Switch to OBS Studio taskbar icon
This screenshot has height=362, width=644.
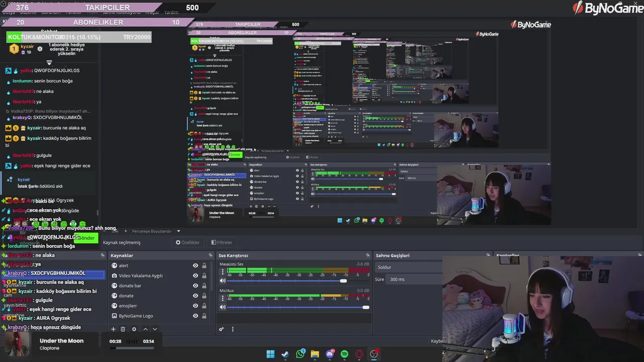[374, 354]
